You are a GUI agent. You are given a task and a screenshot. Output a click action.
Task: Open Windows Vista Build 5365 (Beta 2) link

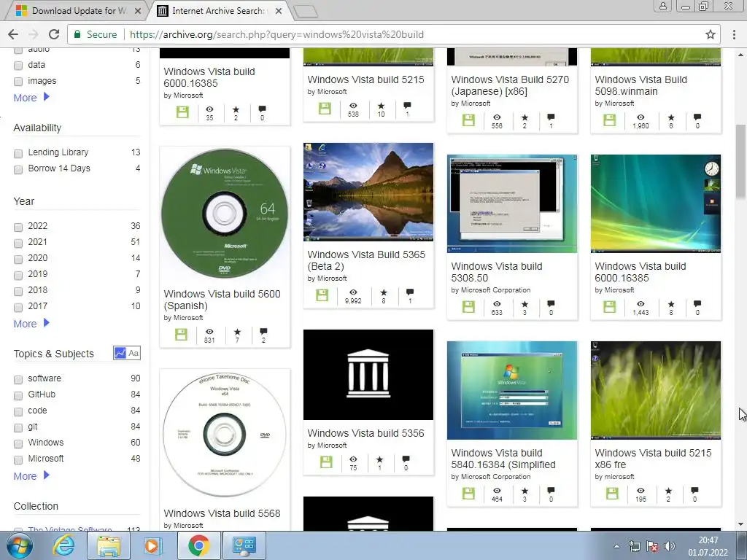tap(366, 260)
